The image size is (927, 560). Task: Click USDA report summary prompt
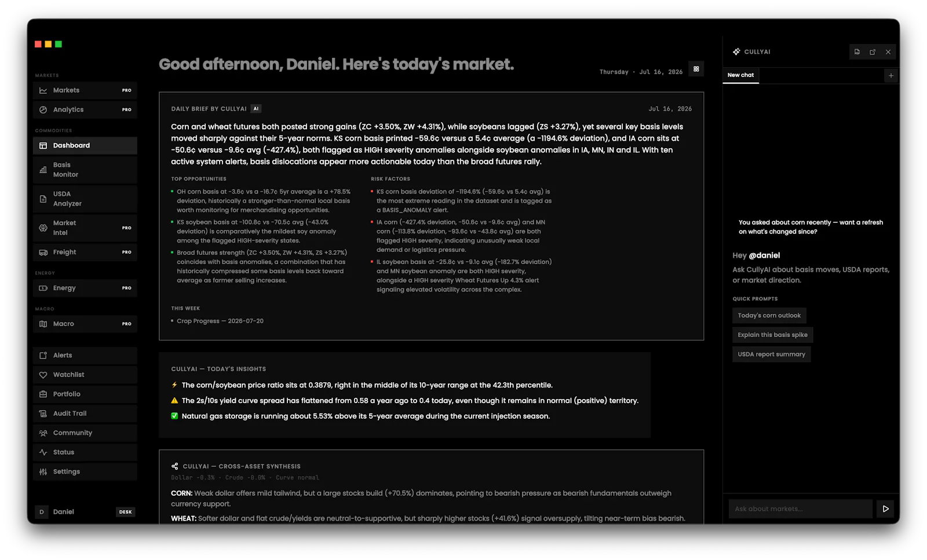771,354
